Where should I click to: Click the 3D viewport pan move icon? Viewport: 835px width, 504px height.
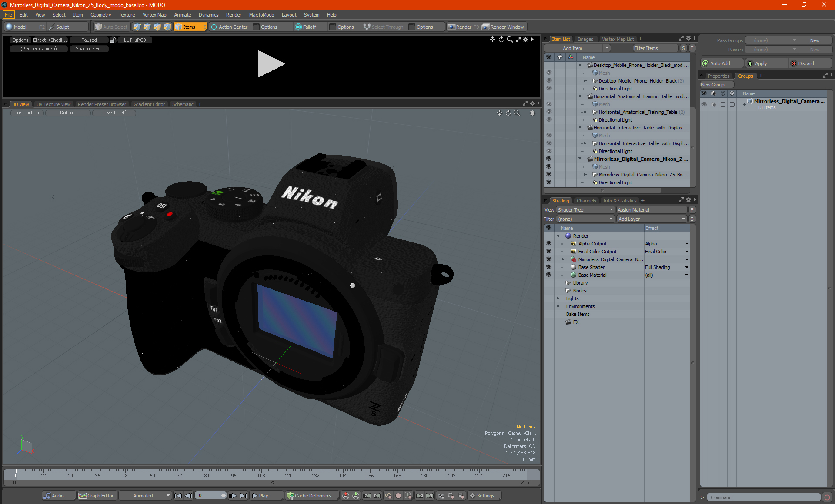tap(499, 113)
